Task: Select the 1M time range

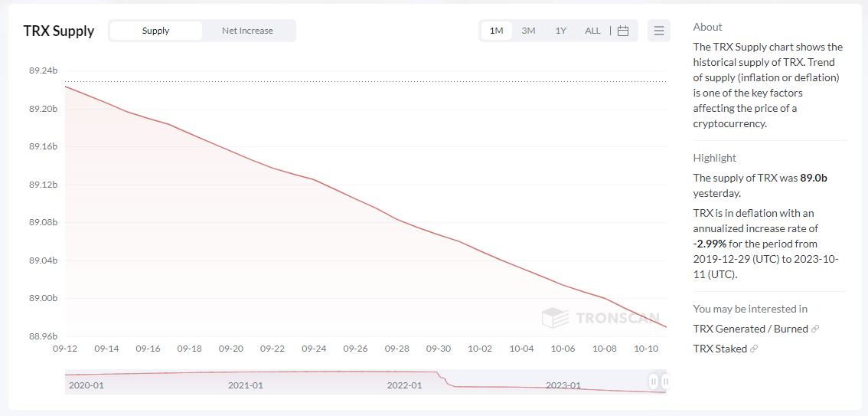Action: (497, 31)
